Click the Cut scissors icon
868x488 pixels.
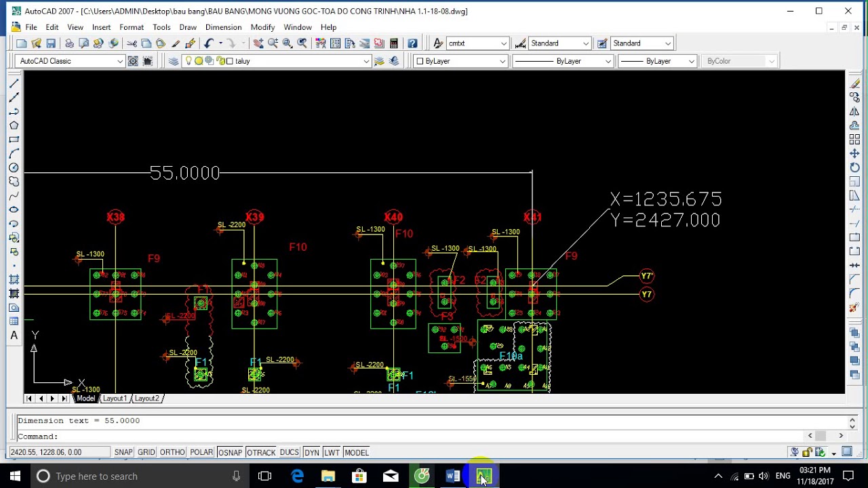[x=132, y=43]
